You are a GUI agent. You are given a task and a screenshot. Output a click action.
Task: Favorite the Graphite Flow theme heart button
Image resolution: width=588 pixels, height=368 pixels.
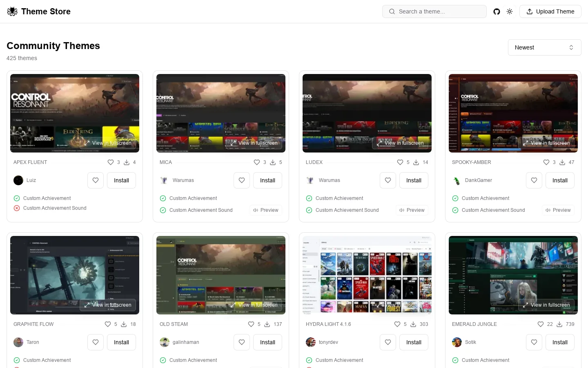[96, 342]
